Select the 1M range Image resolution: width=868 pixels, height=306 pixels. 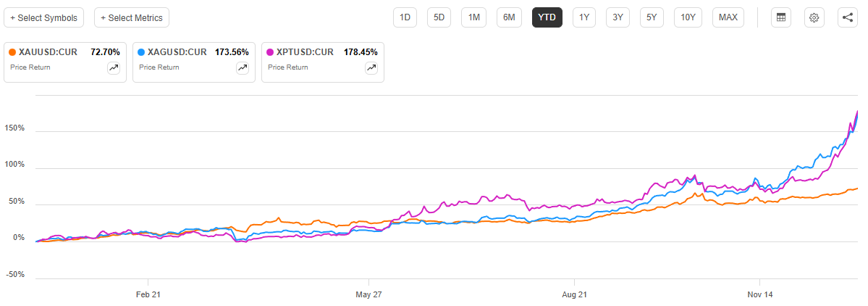(x=474, y=17)
